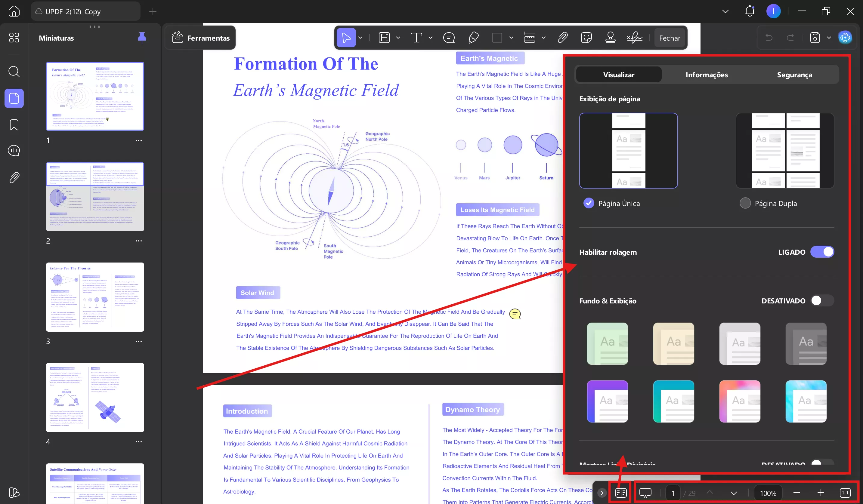Activate the Stamp tool

[x=611, y=37]
